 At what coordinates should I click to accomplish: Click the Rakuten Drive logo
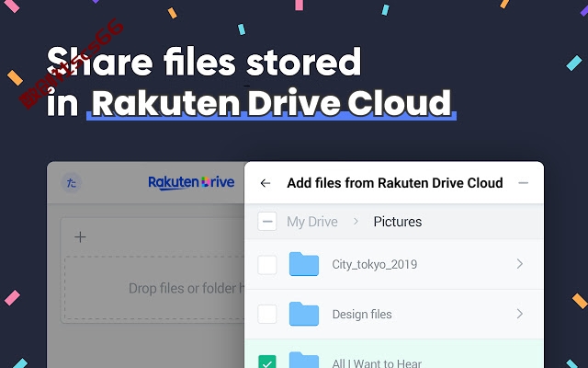coord(191,182)
